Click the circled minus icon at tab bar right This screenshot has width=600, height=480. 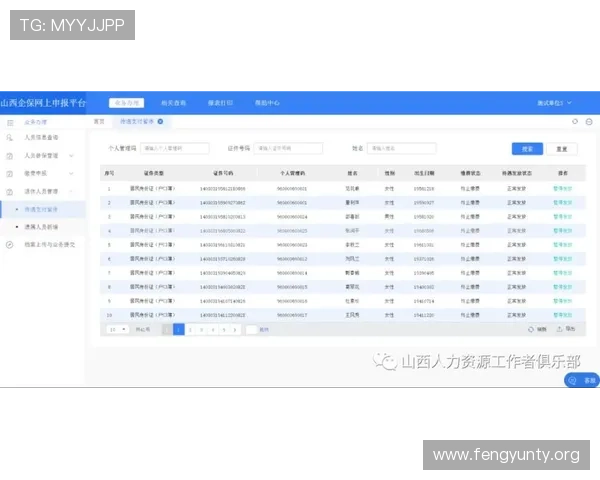tap(589, 122)
